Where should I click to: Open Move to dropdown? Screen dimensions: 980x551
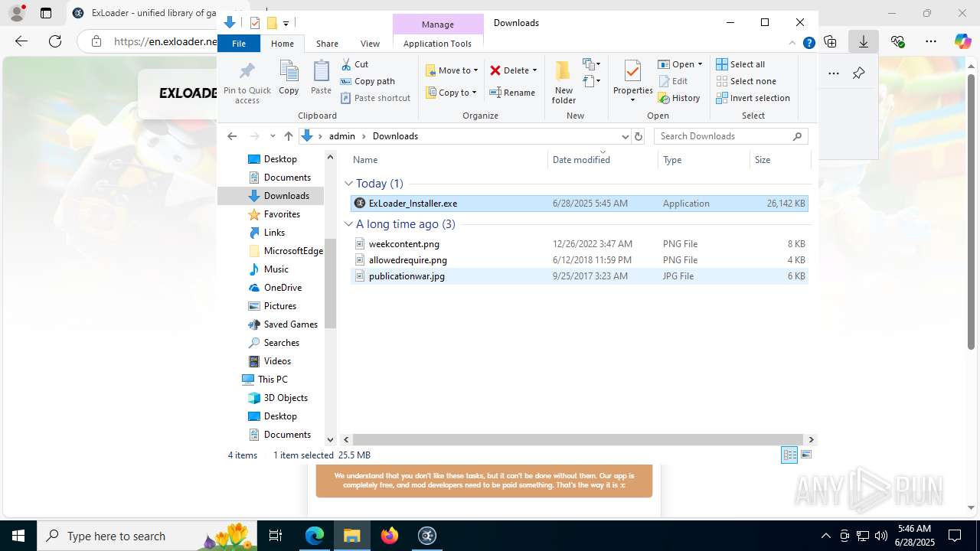coord(452,70)
